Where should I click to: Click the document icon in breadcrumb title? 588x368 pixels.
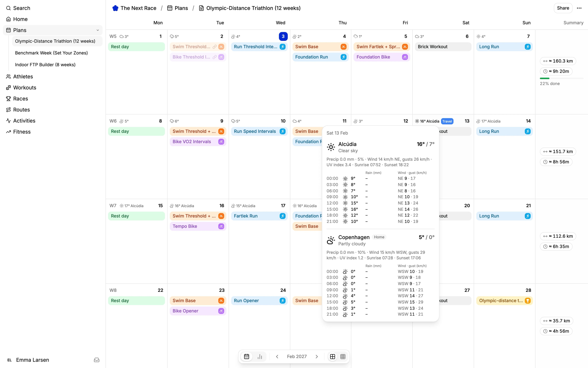201,8
